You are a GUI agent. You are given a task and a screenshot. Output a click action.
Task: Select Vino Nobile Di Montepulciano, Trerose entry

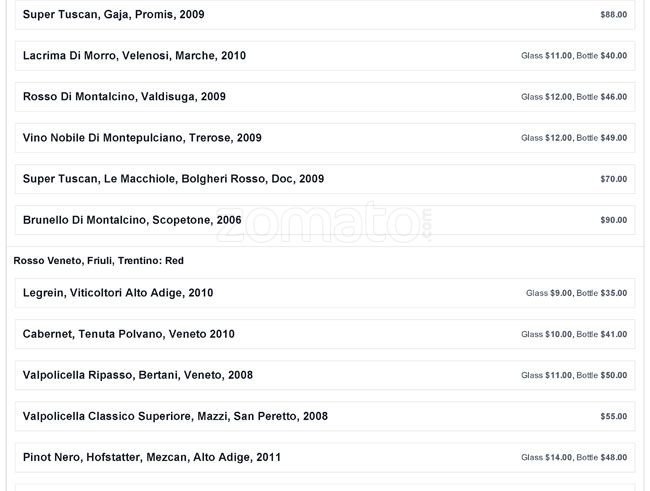(142, 138)
